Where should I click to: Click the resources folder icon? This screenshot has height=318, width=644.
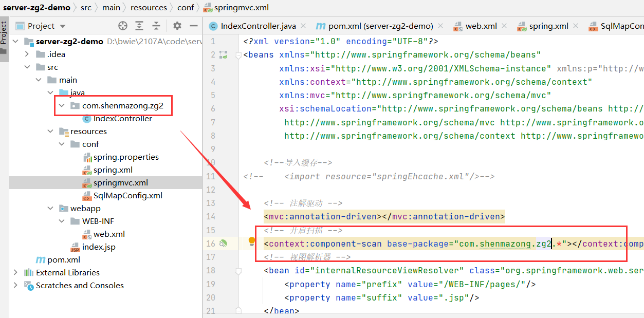(64, 132)
